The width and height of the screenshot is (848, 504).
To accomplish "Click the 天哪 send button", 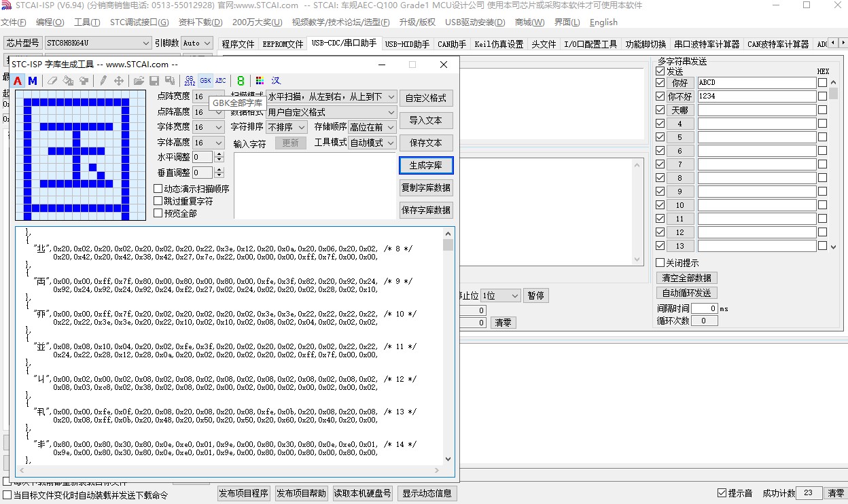I will click(x=680, y=110).
